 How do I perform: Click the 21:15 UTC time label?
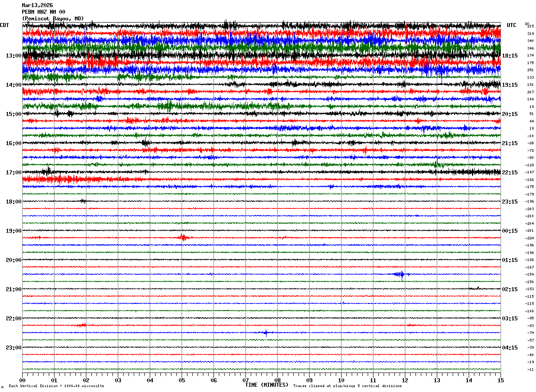(510, 143)
